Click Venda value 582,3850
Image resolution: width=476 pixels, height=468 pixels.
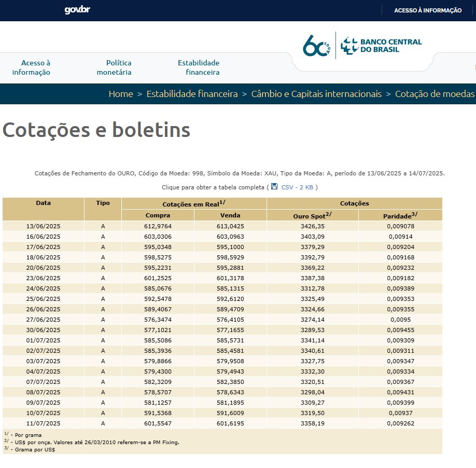(x=230, y=382)
